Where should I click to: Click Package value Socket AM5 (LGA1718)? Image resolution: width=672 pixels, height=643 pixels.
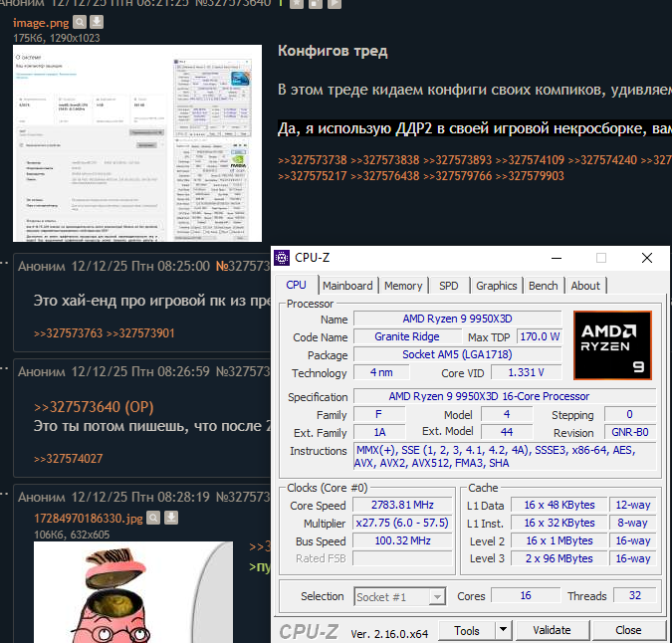point(457,354)
